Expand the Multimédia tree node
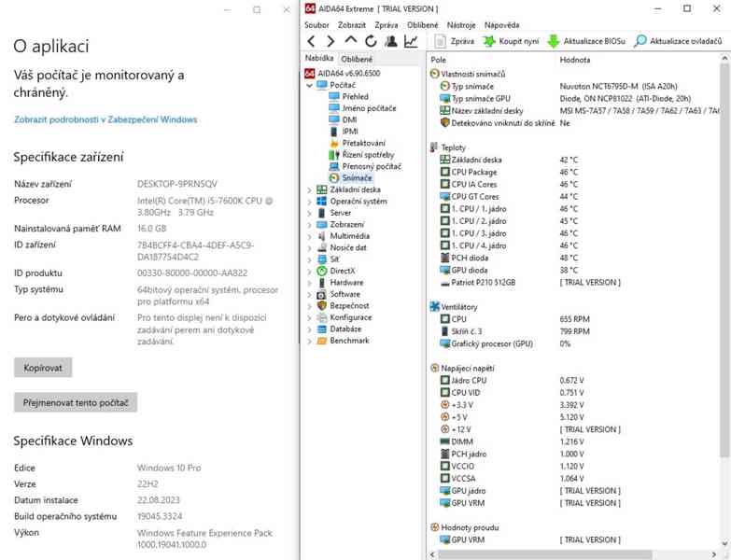Image resolution: width=731 pixels, height=560 pixels. click(x=310, y=237)
